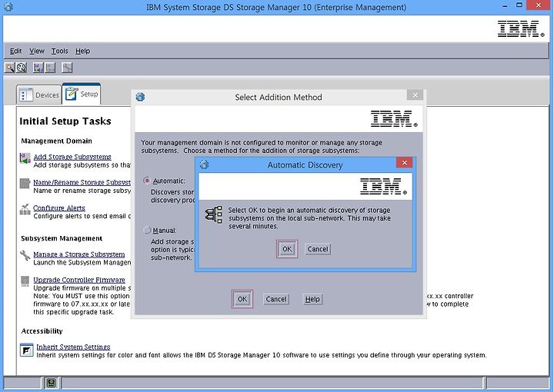The image size is (554, 392).
Task: Click the Accessibility heading
Action: click(42, 331)
